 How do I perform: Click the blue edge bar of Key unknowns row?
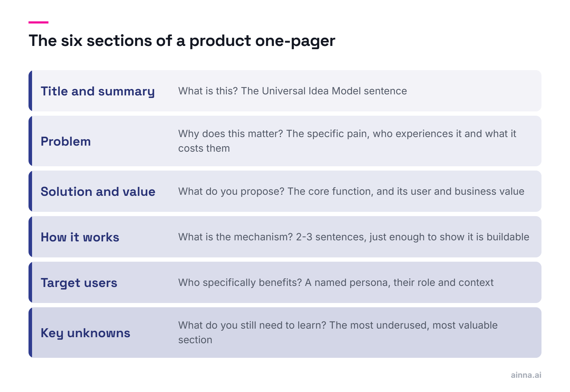click(x=30, y=333)
